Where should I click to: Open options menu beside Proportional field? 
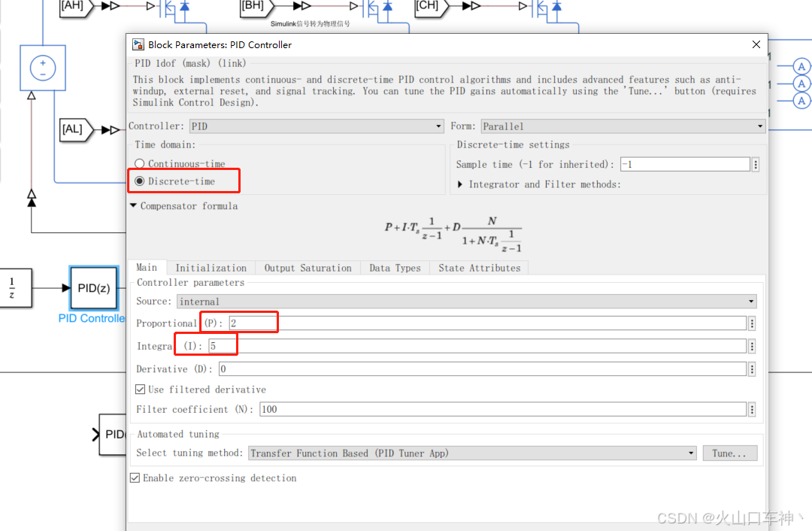coord(752,323)
